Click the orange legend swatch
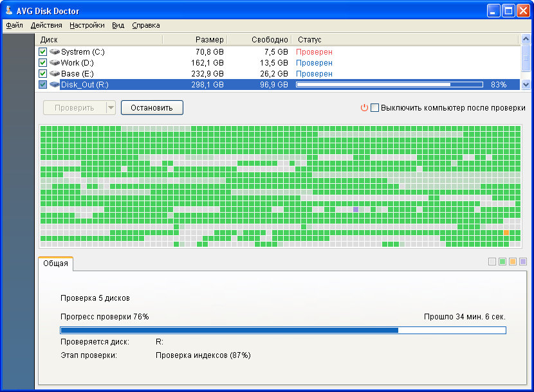The height and width of the screenshot is (392, 534). pyautogui.click(x=513, y=262)
